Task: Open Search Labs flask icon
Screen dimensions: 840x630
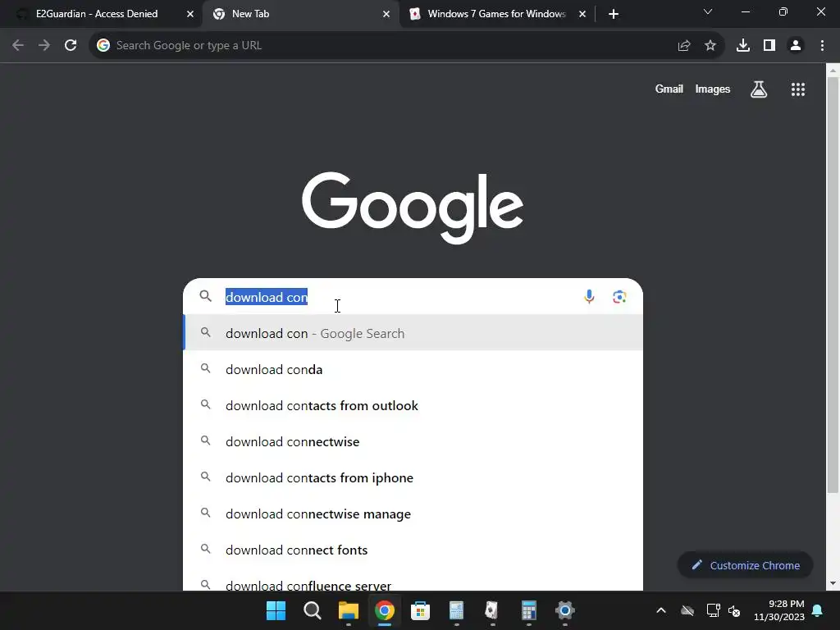Action: click(x=759, y=89)
